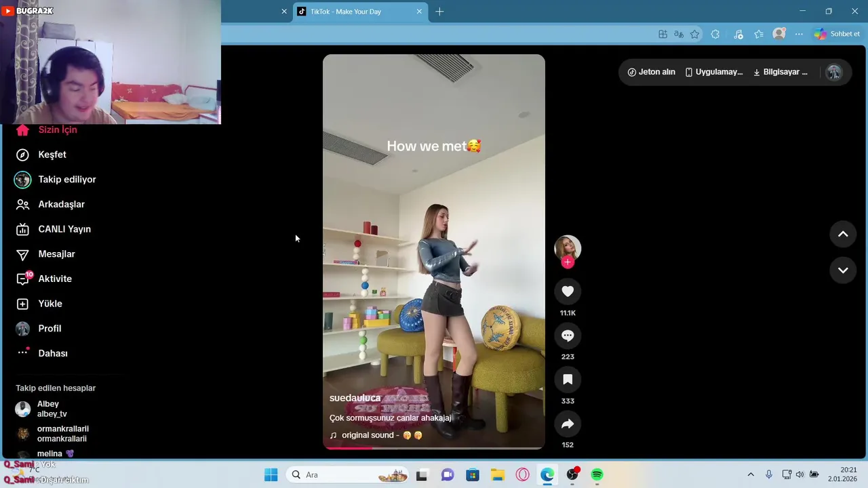The width and height of the screenshot is (868, 488).
Task: Show hidden system tray icons
Action: 751,474
